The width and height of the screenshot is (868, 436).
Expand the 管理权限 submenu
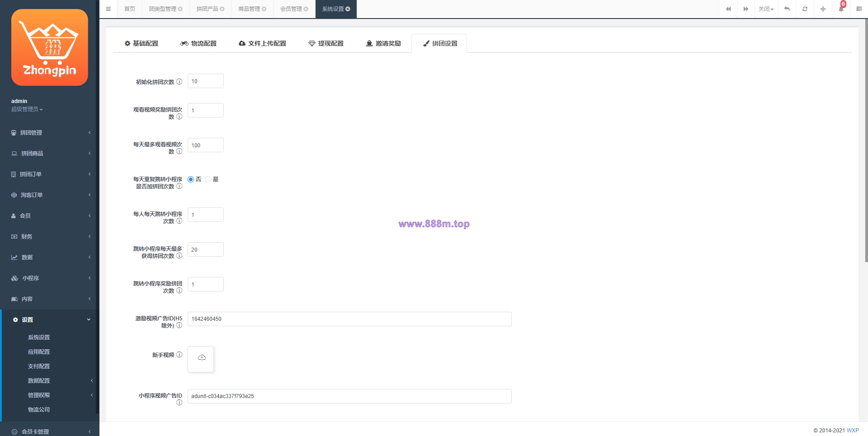(50, 395)
